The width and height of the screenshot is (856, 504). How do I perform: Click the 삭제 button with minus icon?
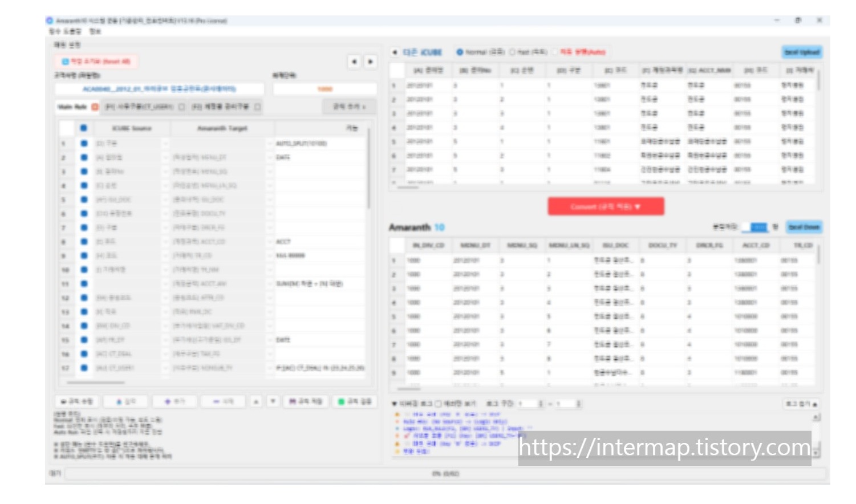(224, 401)
